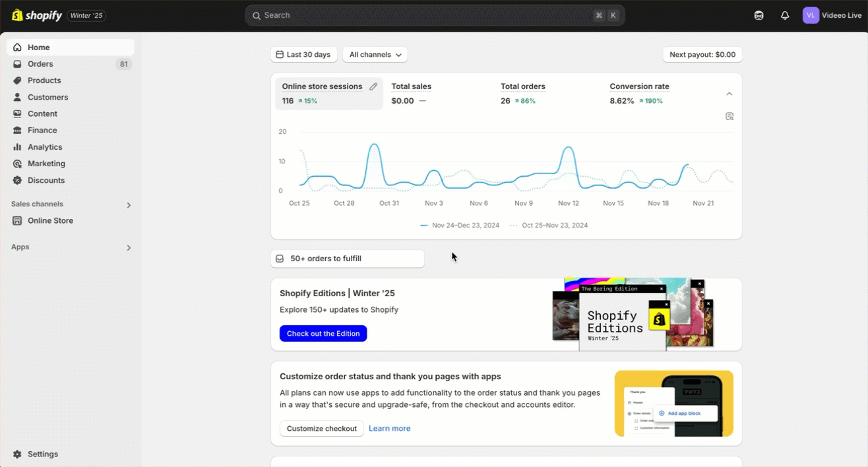
Task: Go to Orders in sidebar
Action: tap(40, 64)
